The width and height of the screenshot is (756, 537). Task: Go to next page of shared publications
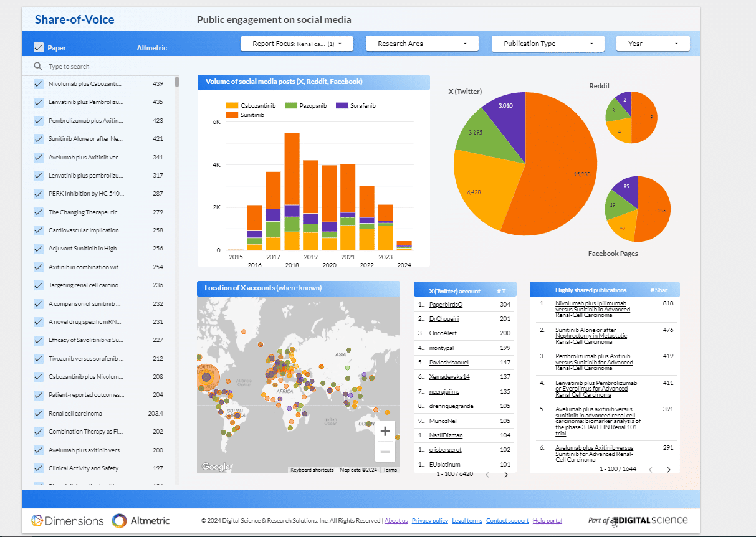point(669,469)
